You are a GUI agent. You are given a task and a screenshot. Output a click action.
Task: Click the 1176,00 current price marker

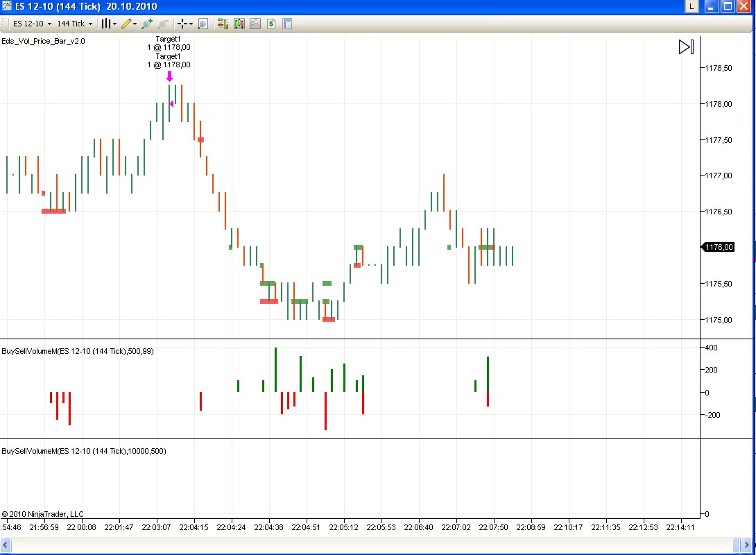click(719, 247)
